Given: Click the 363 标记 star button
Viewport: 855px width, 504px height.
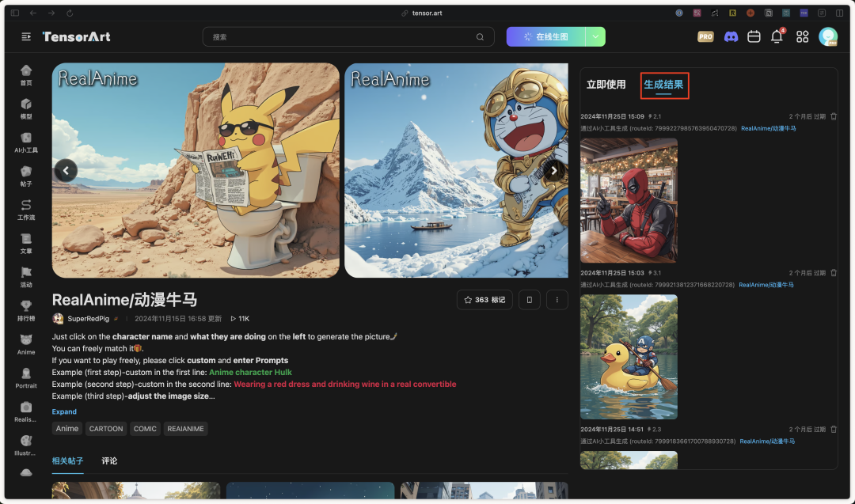Looking at the screenshot, I should (x=484, y=300).
